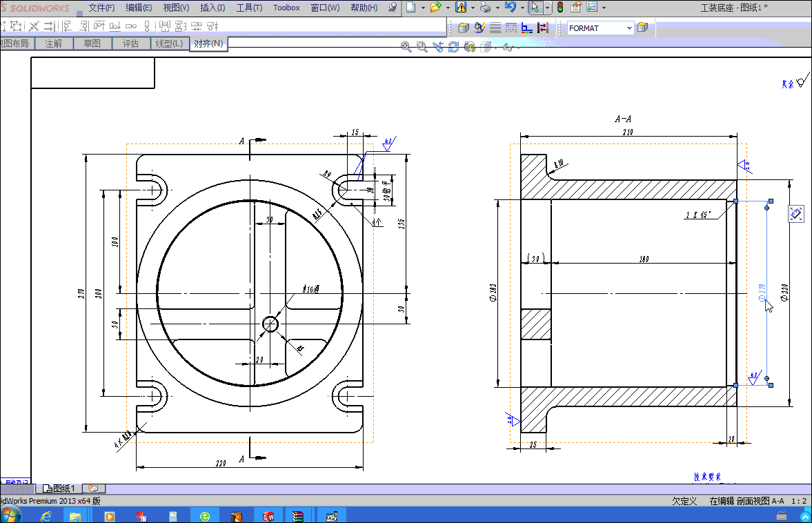Expand the Select tool dropdown arrow

point(547,8)
